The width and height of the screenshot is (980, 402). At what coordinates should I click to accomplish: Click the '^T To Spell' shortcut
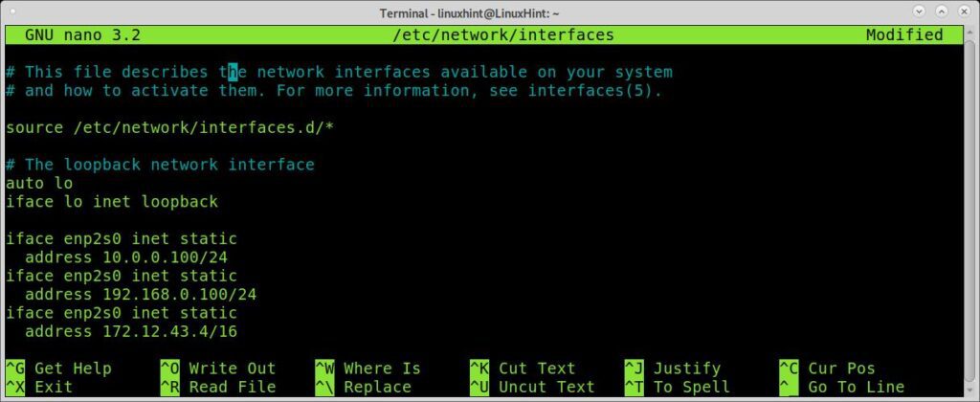click(x=678, y=387)
